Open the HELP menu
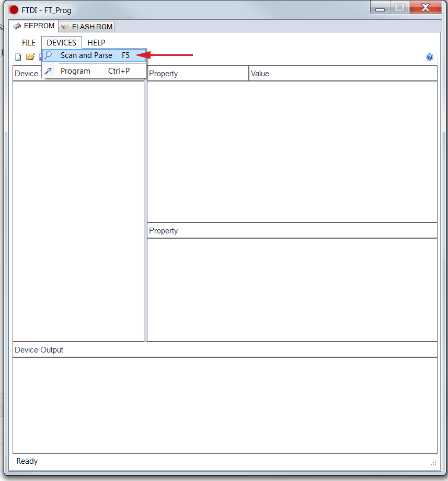Screen dimensions: 448x481 pyautogui.click(x=96, y=42)
